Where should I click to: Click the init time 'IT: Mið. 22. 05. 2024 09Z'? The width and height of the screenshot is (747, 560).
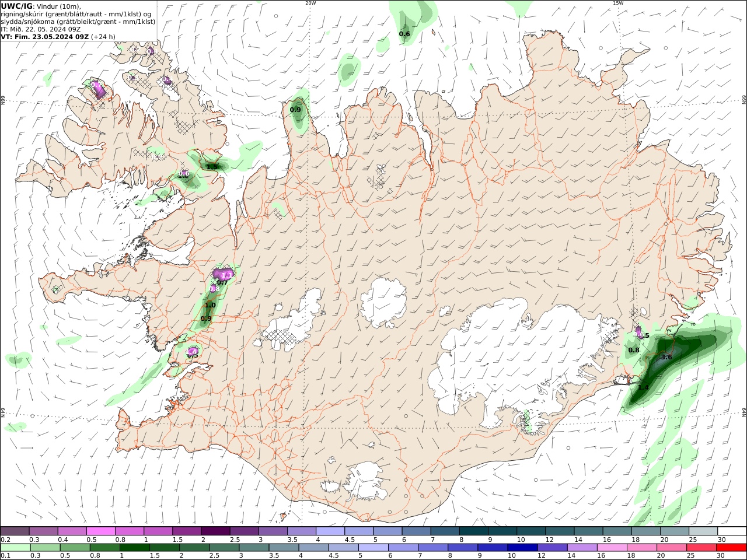(x=41, y=29)
